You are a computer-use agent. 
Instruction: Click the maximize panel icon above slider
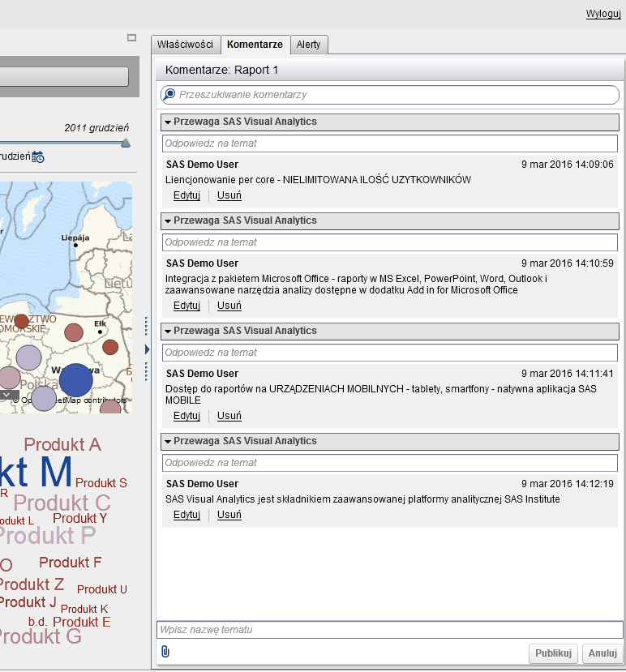[x=131, y=38]
